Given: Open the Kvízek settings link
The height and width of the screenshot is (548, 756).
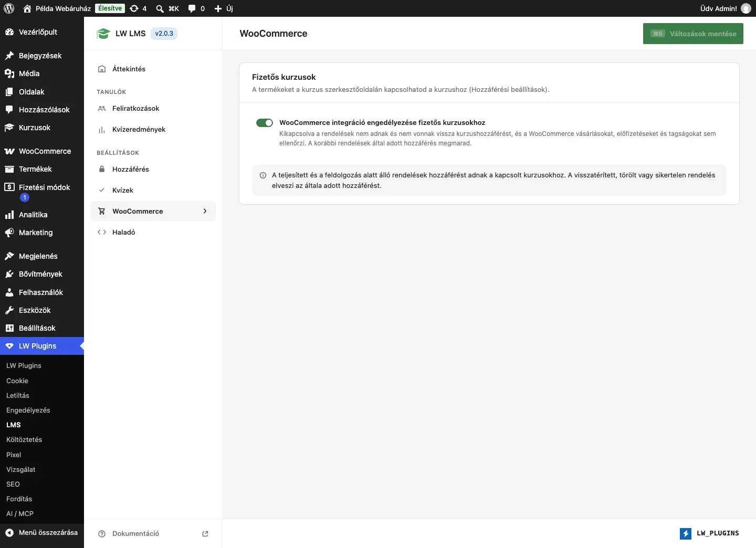Looking at the screenshot, I should pos(153,190).
